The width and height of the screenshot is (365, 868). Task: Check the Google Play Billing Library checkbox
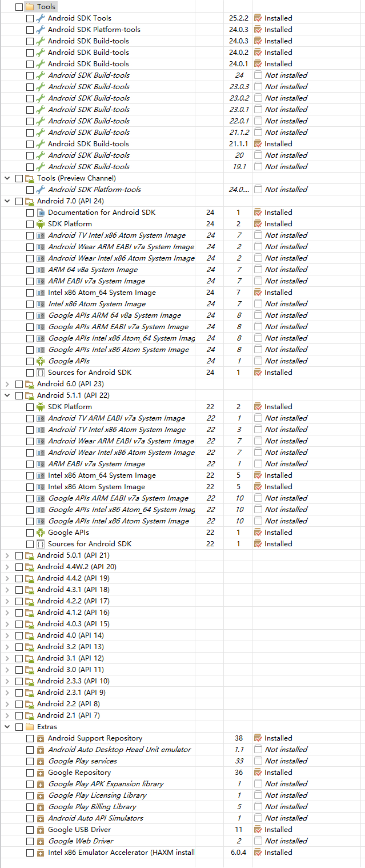pyautogui.click(x=30, y=807)
